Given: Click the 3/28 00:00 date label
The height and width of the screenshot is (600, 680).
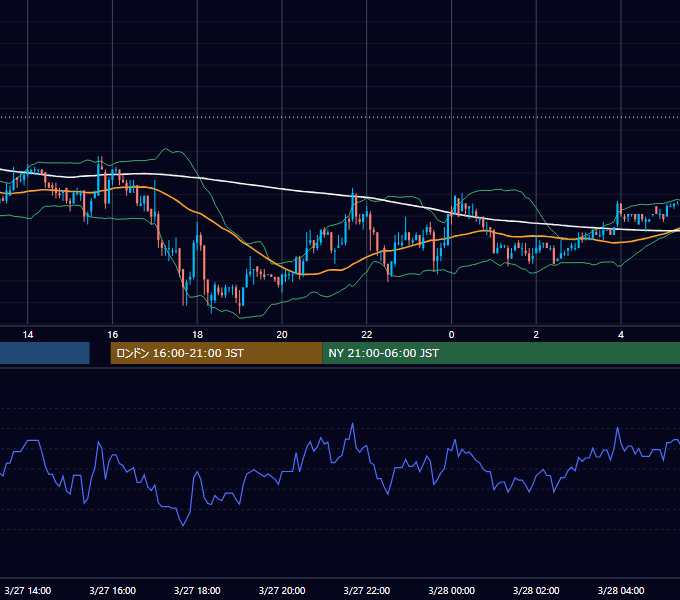Looking at the screenshot, I should (x=451, y=590).
